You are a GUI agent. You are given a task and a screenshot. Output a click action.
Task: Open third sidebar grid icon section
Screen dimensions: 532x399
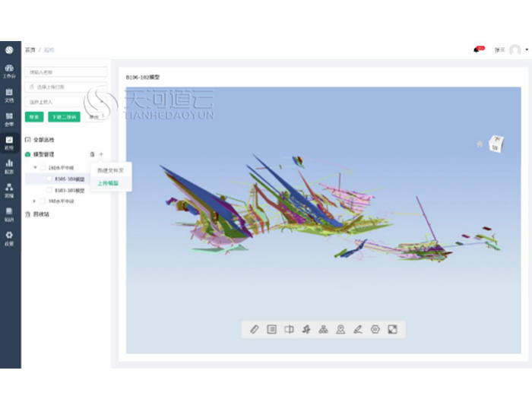pyautogui.click(x=9, y=120)
